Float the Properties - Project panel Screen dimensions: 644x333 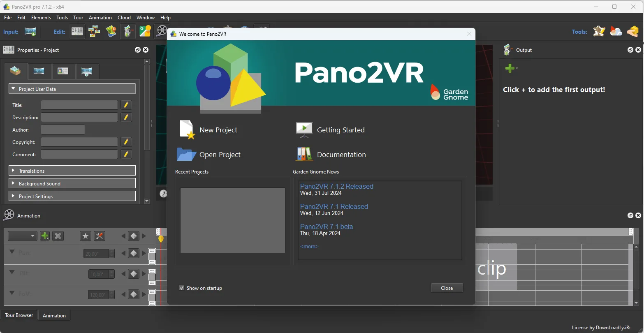point(138,50)
